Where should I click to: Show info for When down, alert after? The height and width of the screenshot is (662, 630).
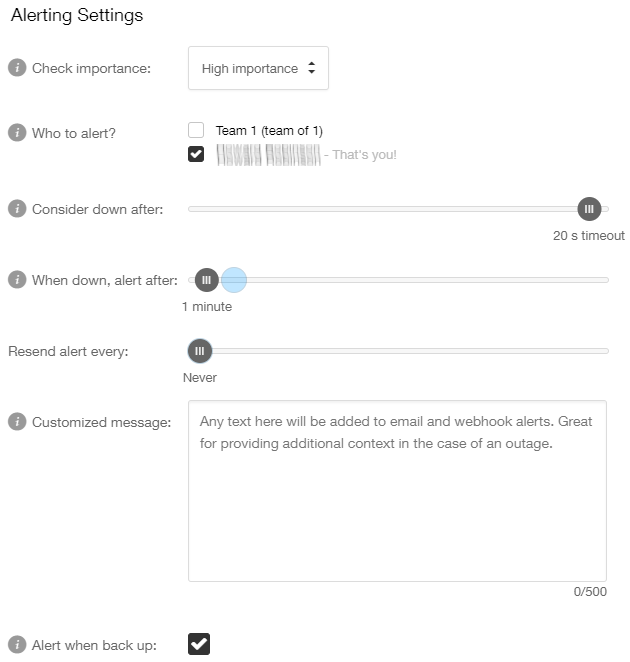pyautogui.click(x=17, y=279)
